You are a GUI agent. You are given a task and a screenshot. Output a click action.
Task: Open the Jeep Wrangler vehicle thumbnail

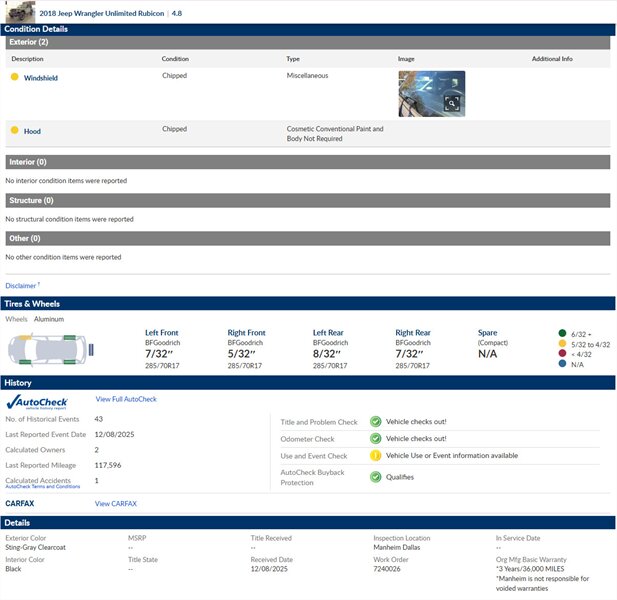point(20,12)
